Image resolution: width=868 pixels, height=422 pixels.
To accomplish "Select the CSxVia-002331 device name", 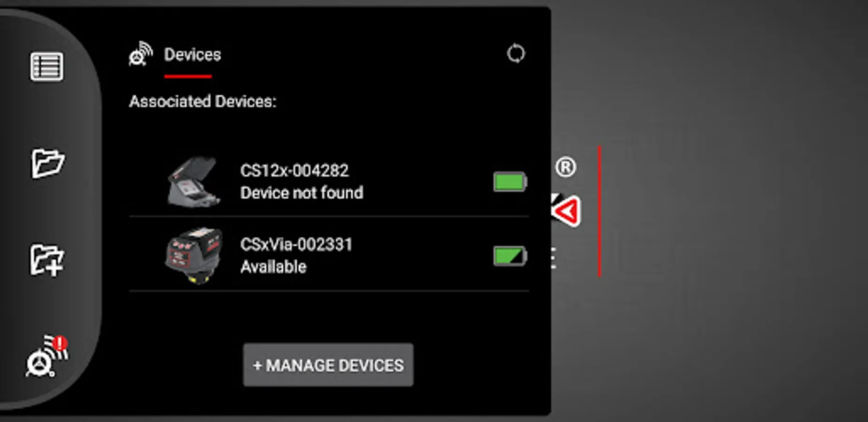I will pyautogui.click(x=296, y=245).
